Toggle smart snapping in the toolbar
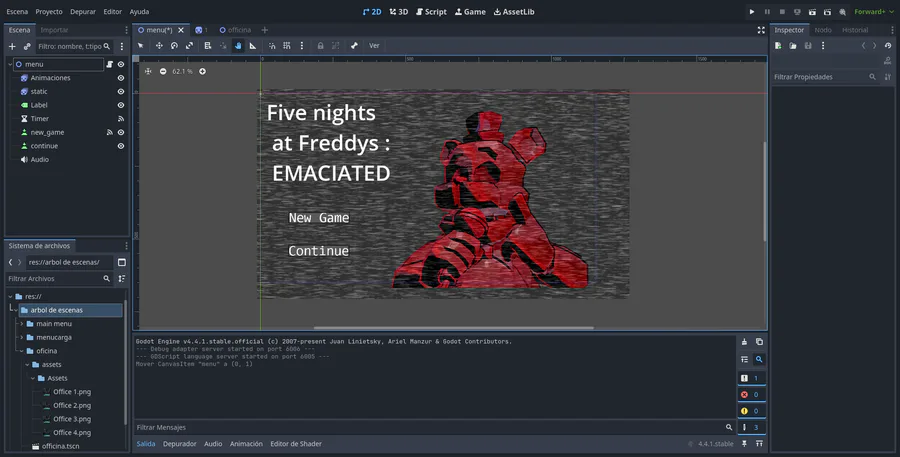The height and width of the screenshot is (457, 900). (x=272, y=45)
